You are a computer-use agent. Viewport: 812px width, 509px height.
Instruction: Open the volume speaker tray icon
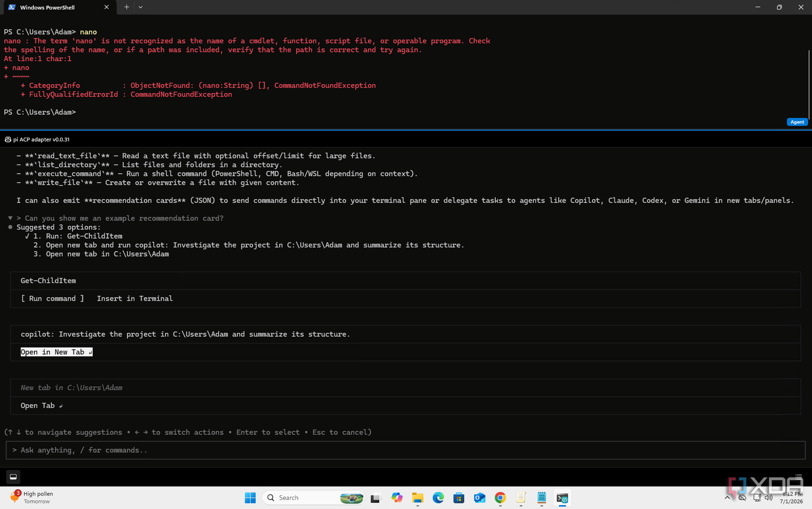pyautogui.click(x=769, y=498)
